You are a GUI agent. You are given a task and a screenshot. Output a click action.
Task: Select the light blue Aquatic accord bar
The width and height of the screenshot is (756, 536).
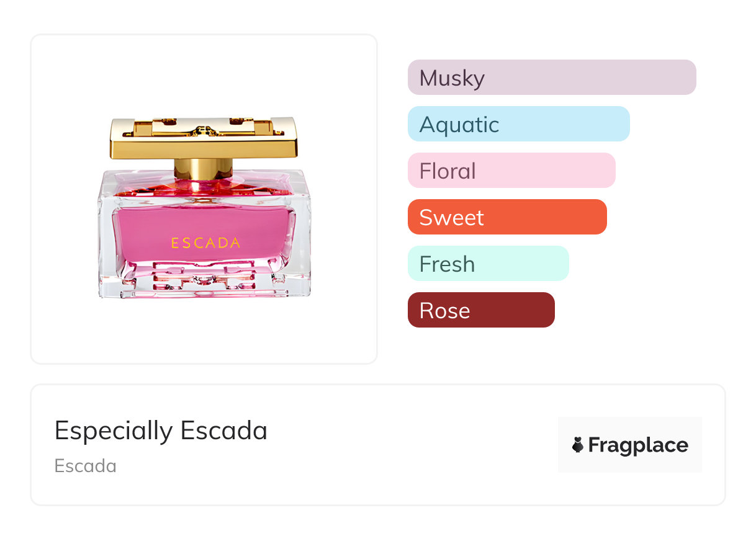click(x=518, y=124)
